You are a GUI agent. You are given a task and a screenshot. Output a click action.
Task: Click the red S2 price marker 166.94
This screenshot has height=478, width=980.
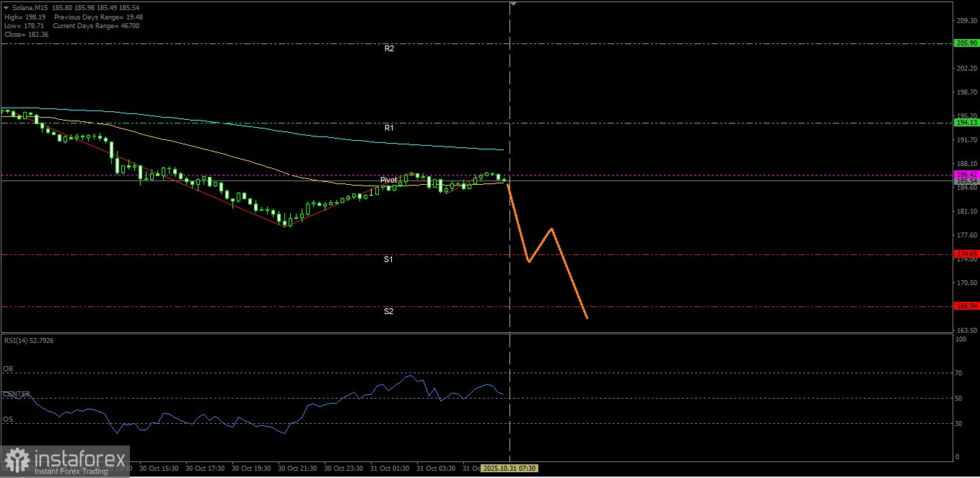pos(966,306)
